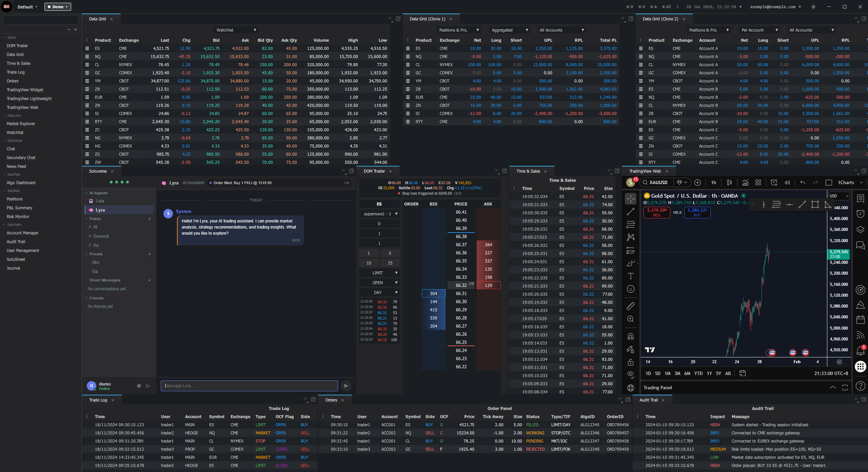Collapse the AI Agents section in Soluverse
Image resolution: width=868 pixels, height=472 pixels.
click(x=87, y=193)
